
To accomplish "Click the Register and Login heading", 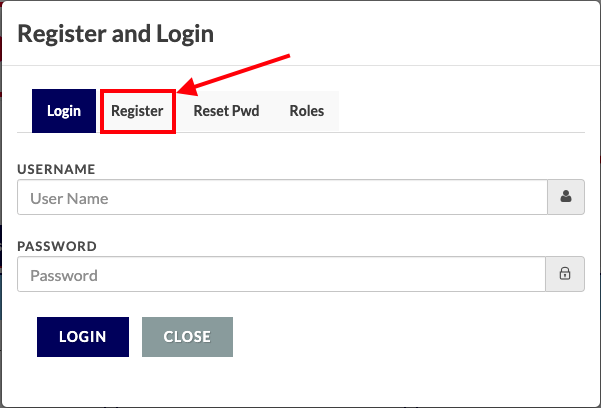I will click(116, 34).
